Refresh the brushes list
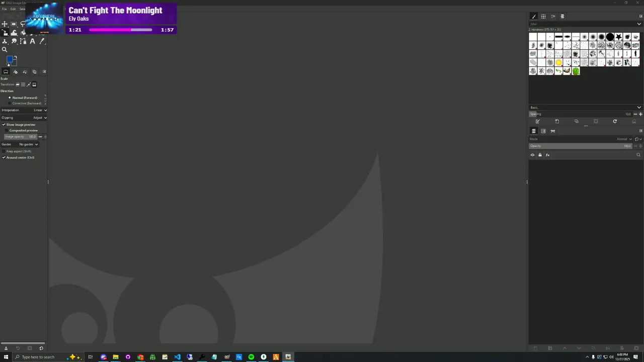This screenshot has height=362, width=644. click(615, 121)
